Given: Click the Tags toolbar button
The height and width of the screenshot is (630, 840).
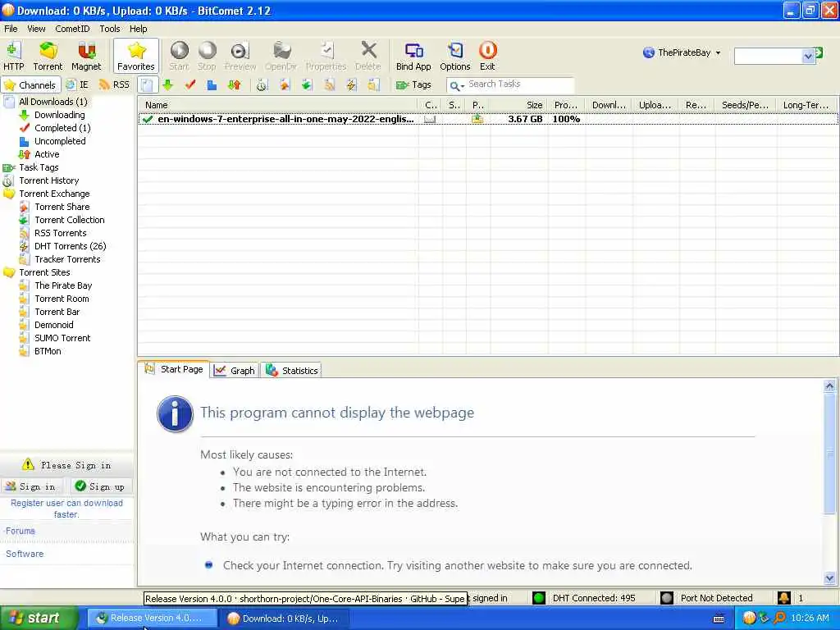Looking at the screenshot, I should (x=413, y=84).
